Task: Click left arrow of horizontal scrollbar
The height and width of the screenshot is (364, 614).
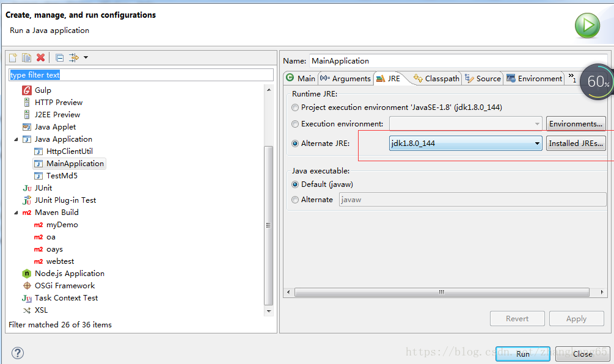Action: pos(288,292)
